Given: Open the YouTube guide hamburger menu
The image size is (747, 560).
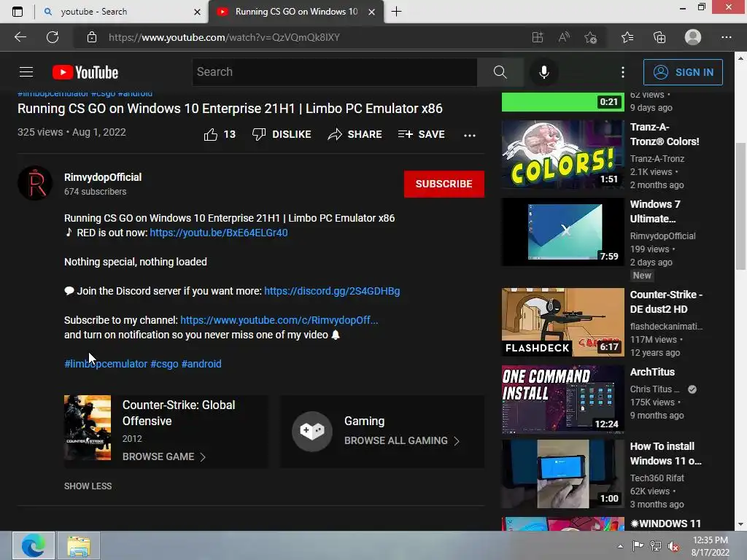Looking at the screenshot, I should coord(26,72).
